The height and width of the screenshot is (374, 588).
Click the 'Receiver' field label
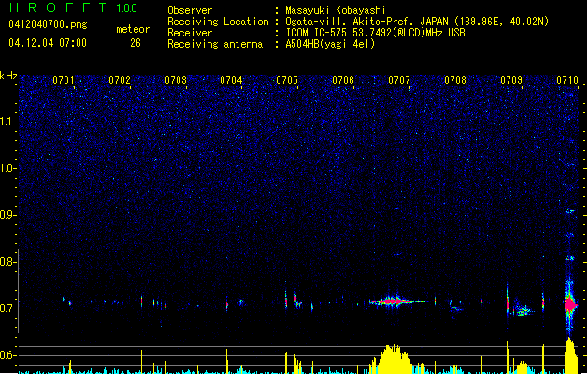point(190,33)
